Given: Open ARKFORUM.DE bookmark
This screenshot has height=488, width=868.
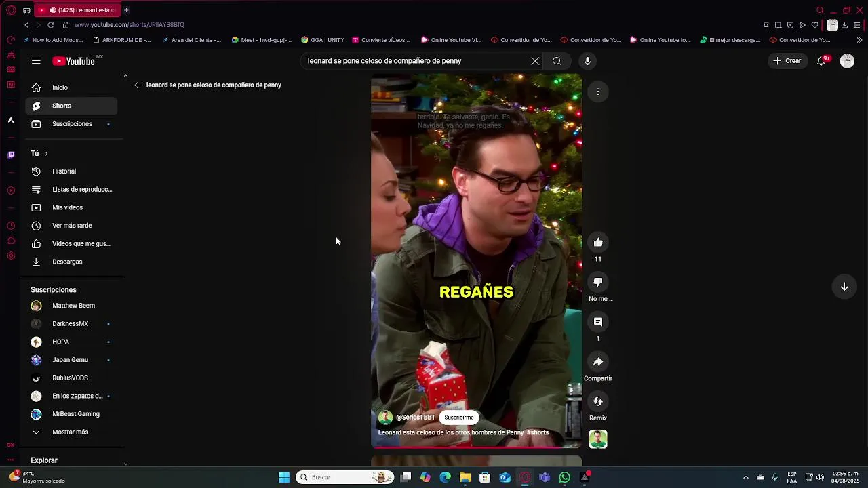Looking at the screenshot, I should 122,40.
